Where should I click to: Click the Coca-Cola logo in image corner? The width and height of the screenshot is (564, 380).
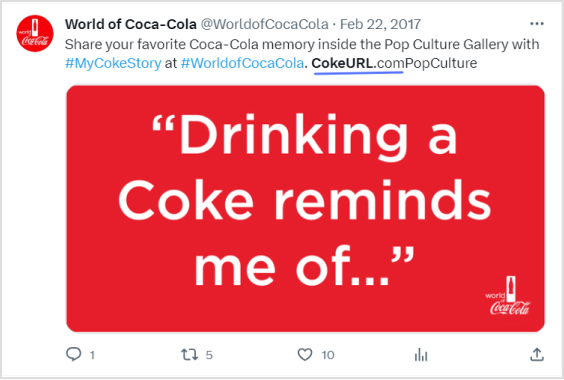pos(508,296)
